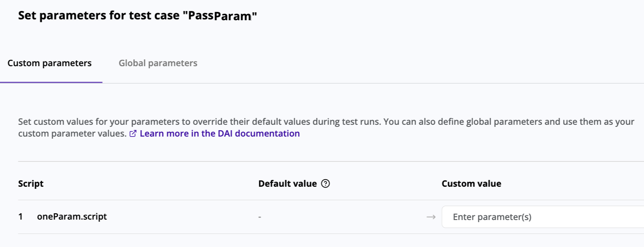Select oneParam.script filename text
This screenshot has height=247, width=644.
click(x=71, y=216)
